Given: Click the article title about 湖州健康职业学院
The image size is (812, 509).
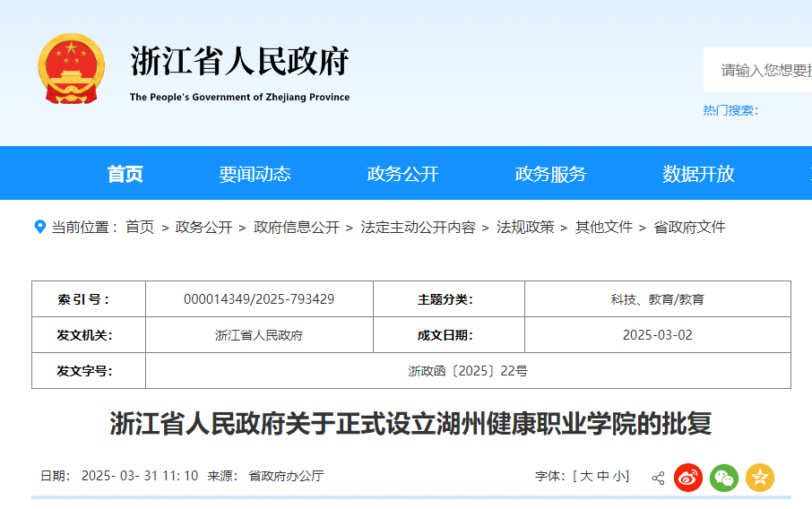Looking at the screenshot, I should (410, 424).
